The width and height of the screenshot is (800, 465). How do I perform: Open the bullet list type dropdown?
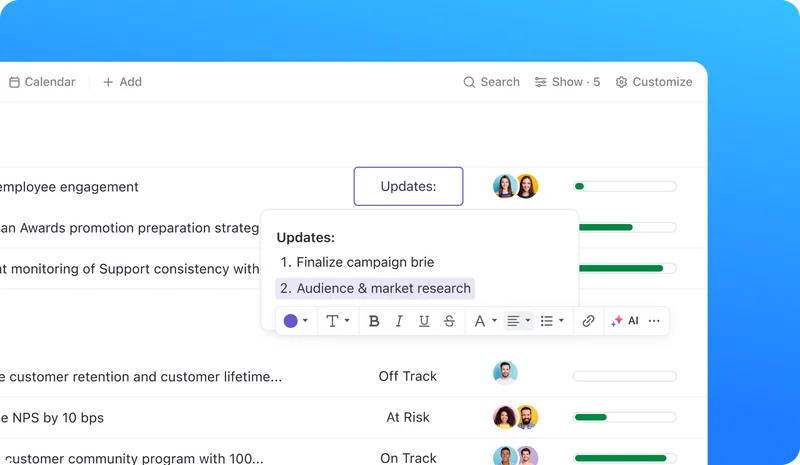552,321
